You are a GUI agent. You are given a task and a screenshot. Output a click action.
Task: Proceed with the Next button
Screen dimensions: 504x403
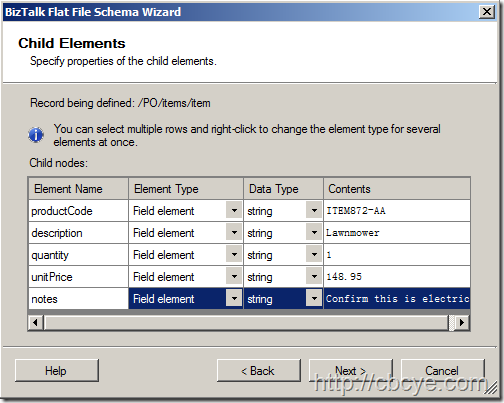[x=350, y=370]
